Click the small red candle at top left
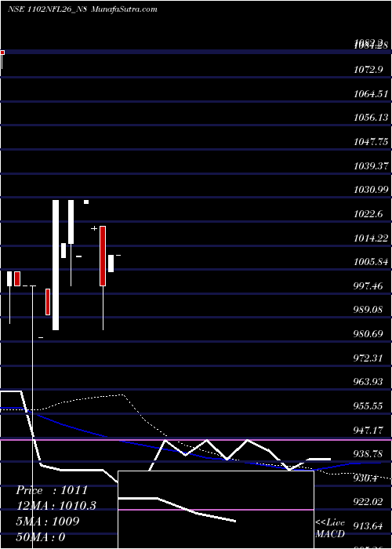 (2, 53)
